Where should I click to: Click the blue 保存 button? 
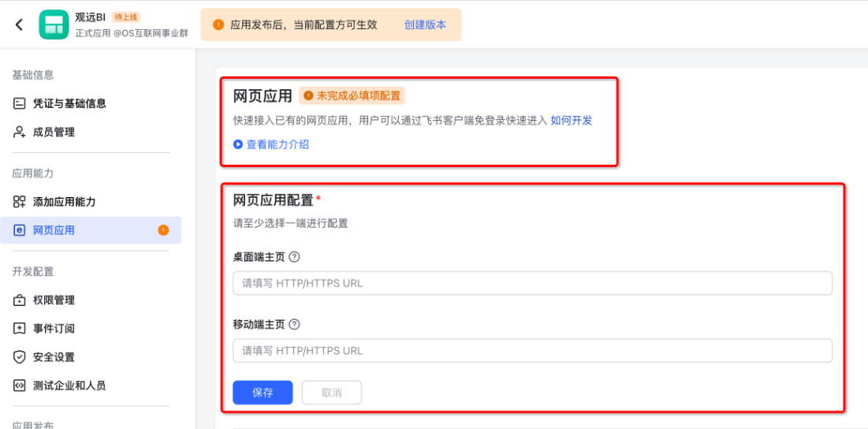[263, 393]
